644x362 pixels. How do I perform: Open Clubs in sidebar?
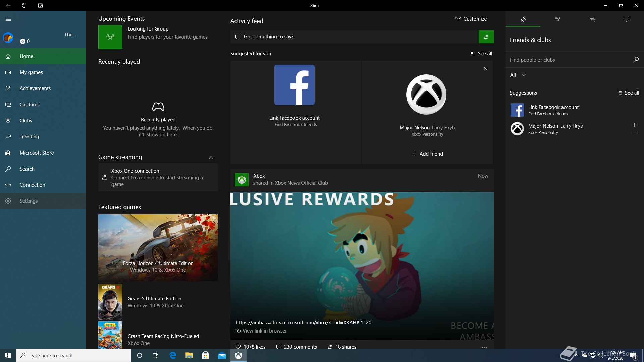tap(43, 121)
